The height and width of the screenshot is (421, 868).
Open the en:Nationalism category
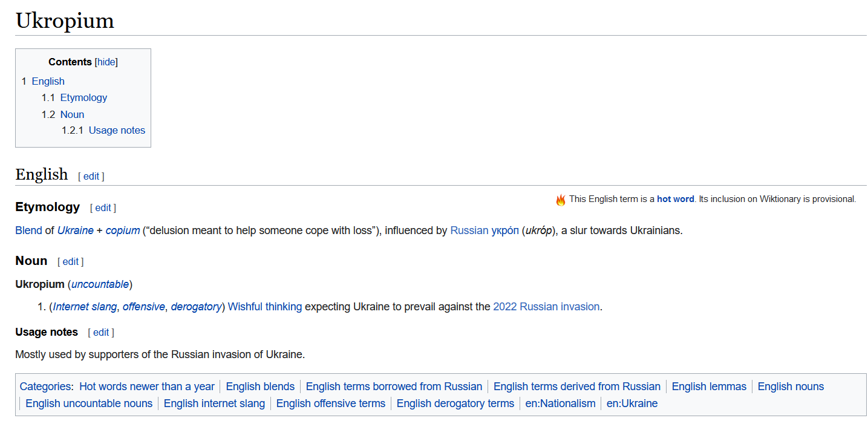click(561, 403)
